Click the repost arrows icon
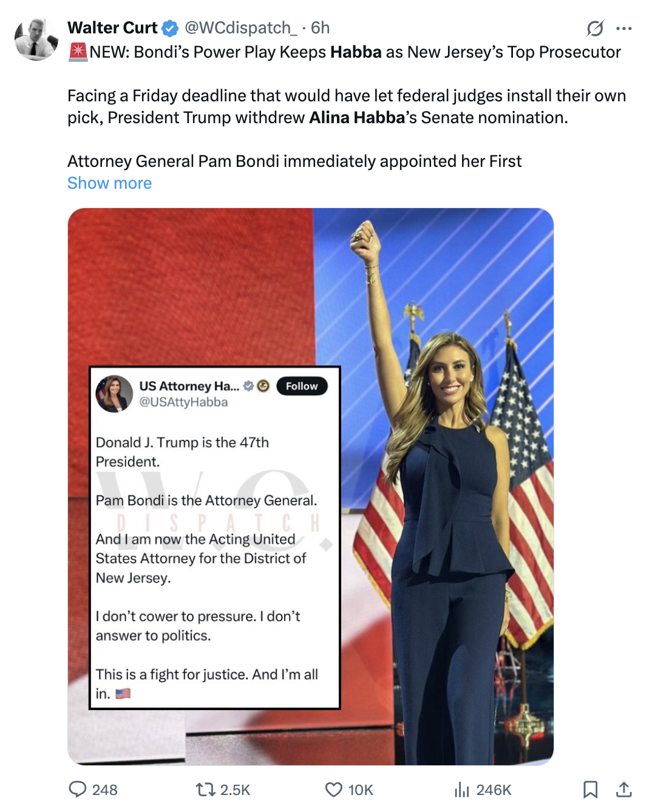Image resolution: width=652 pixels, height=812 pixels. click(205, 790)
